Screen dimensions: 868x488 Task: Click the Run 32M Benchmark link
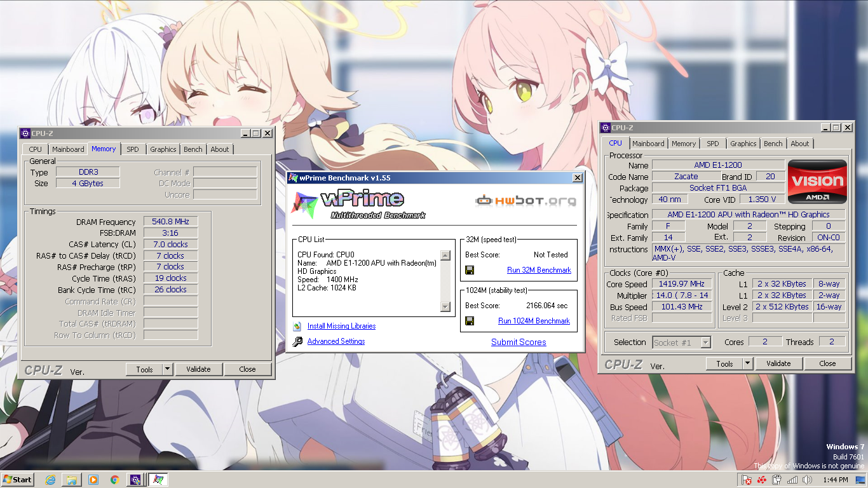(x=539, y=270)
